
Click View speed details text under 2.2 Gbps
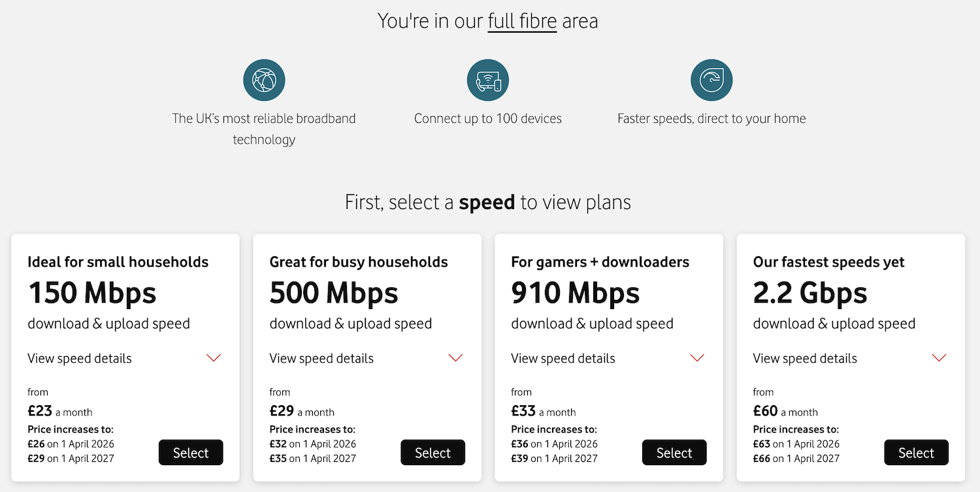[x=805, y=359]
